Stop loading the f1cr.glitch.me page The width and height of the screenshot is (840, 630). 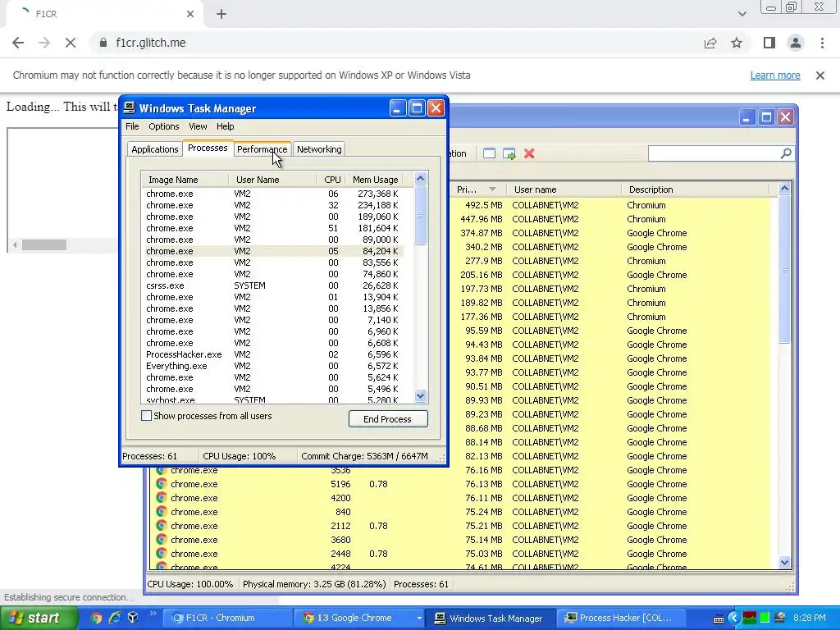pos(71,43)
